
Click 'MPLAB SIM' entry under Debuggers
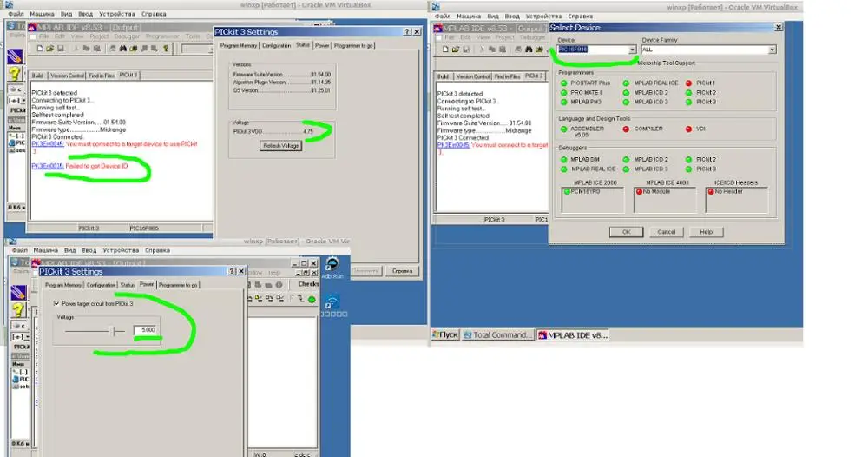[x=580, y=160]
